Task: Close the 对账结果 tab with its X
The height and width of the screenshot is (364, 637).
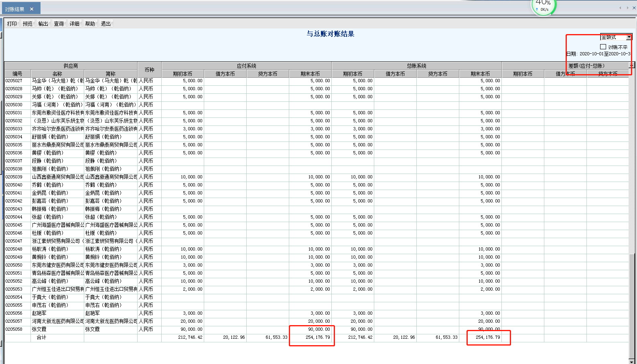Action: pos(32,9)
